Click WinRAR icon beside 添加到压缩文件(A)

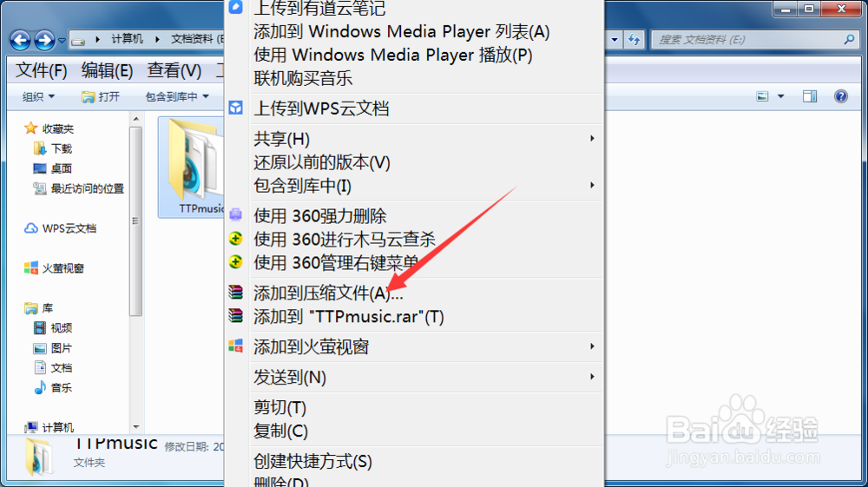click(x=236, y=293)
